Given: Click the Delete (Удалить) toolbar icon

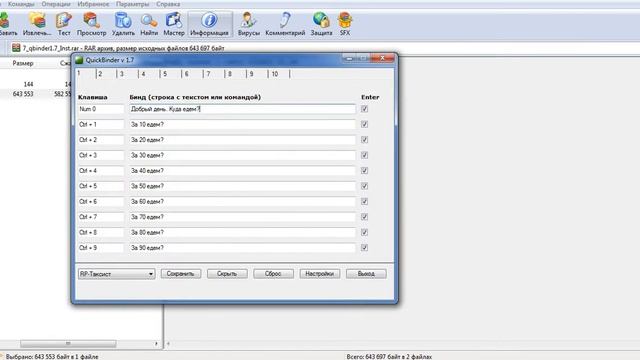Looking at the screenshot, I should pyautogui.click(x=123, y=24).
